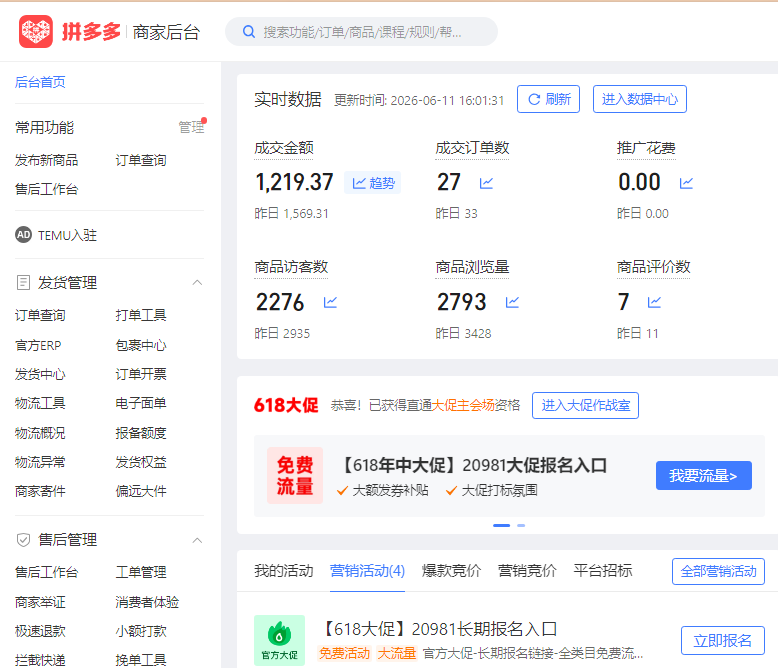The height and width of the screenshot is (668, 778).
Task: Open 发布新商品 in 常用功能
Action: tap(47, 160)
